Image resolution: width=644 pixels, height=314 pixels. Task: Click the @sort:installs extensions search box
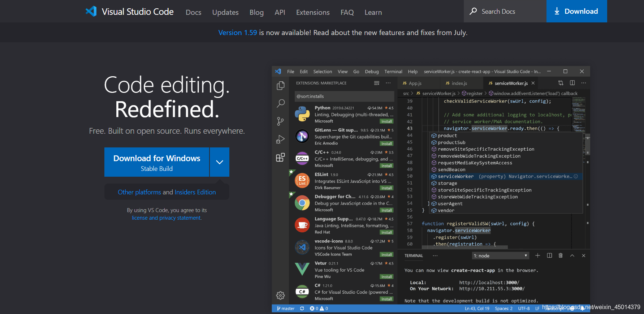[x=344, y=96]
